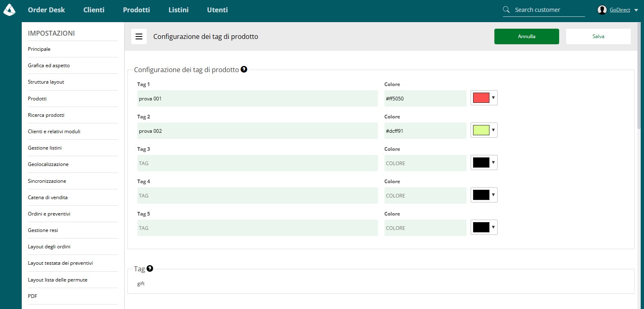
Task: Open color dropdown arrow for Tag 5
Action: tap(493, 227)
